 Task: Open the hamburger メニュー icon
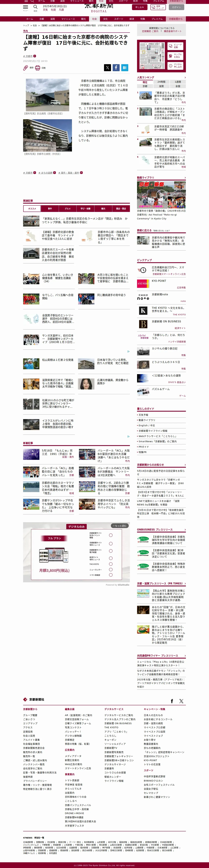(26, 7)
